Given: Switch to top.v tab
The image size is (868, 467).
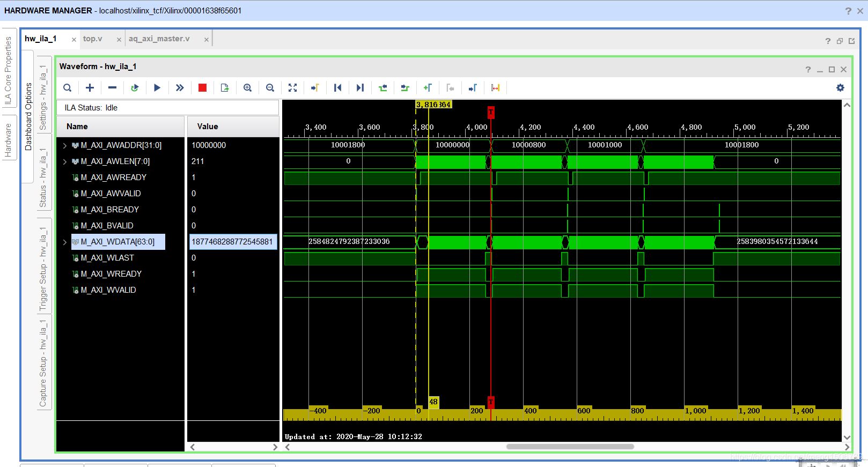Looking at the screenshot, I should [92, 39].
